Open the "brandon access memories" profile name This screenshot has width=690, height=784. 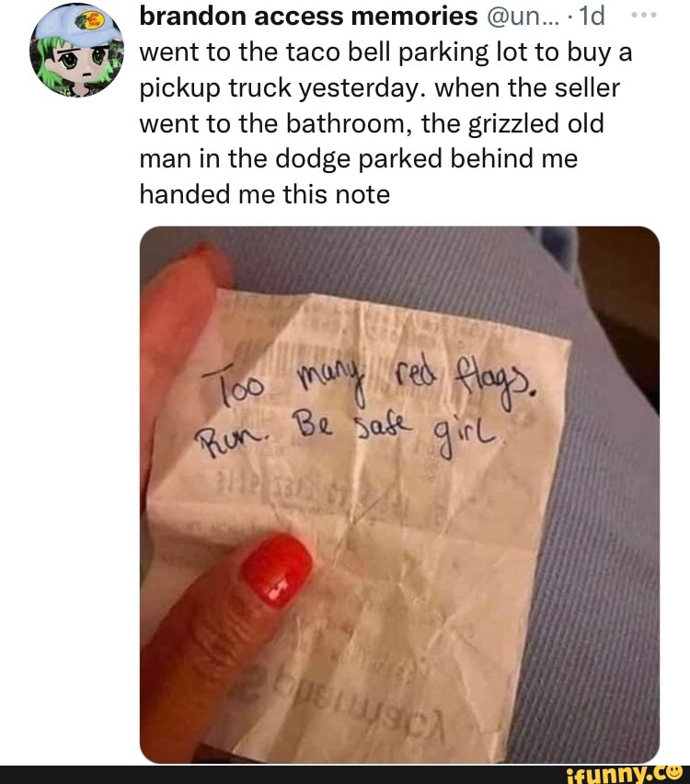point(308,17)
